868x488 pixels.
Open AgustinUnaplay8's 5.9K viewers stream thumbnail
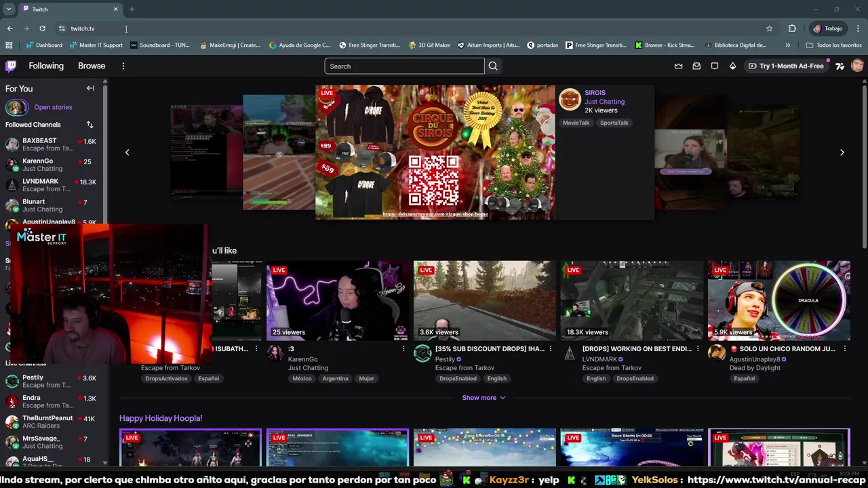(x=779, y=301)
